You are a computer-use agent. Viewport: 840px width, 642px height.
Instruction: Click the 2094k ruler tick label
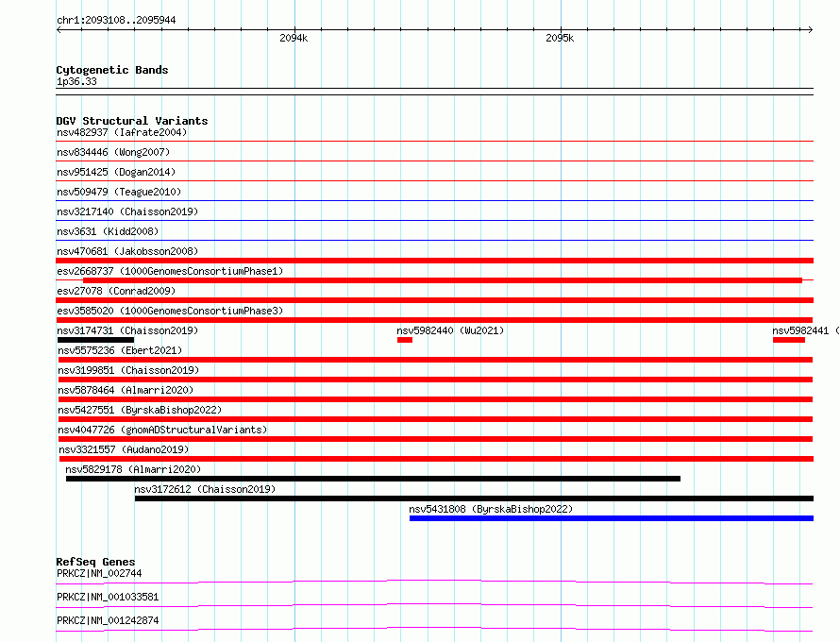(294, 38)
